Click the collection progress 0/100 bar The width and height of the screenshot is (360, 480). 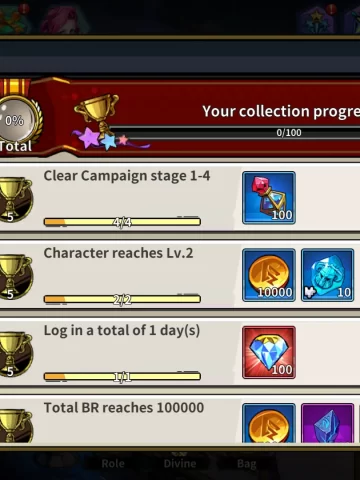click(235, 133)
